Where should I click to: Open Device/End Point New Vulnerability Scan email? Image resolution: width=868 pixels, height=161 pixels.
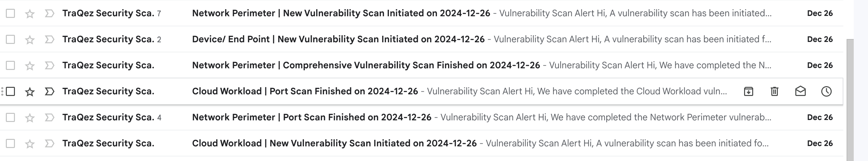[x=338, y=39]
